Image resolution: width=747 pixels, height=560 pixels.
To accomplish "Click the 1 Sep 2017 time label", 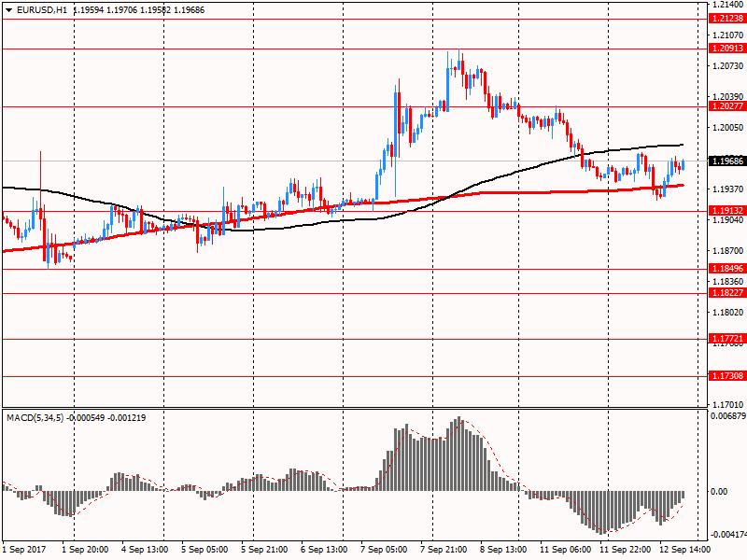I will coord(24,550).
